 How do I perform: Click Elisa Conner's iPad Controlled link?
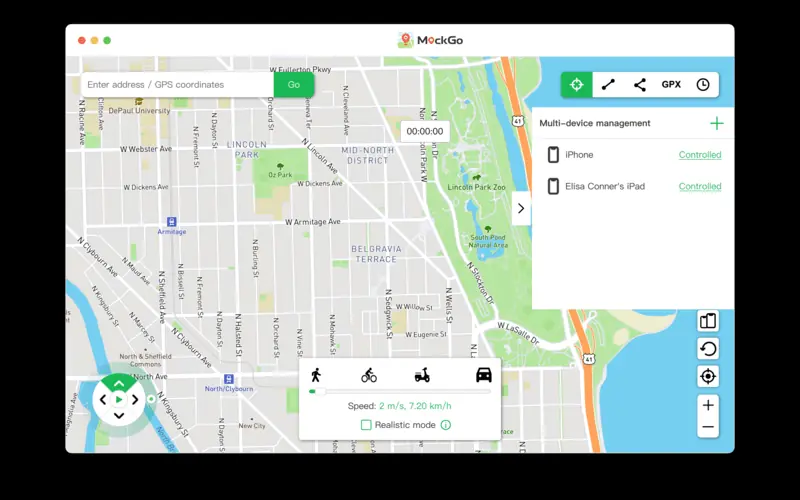coord(700,186)
